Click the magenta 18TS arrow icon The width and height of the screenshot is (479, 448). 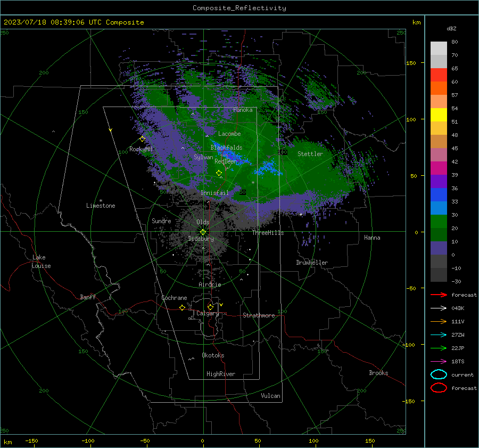point(439,362)
